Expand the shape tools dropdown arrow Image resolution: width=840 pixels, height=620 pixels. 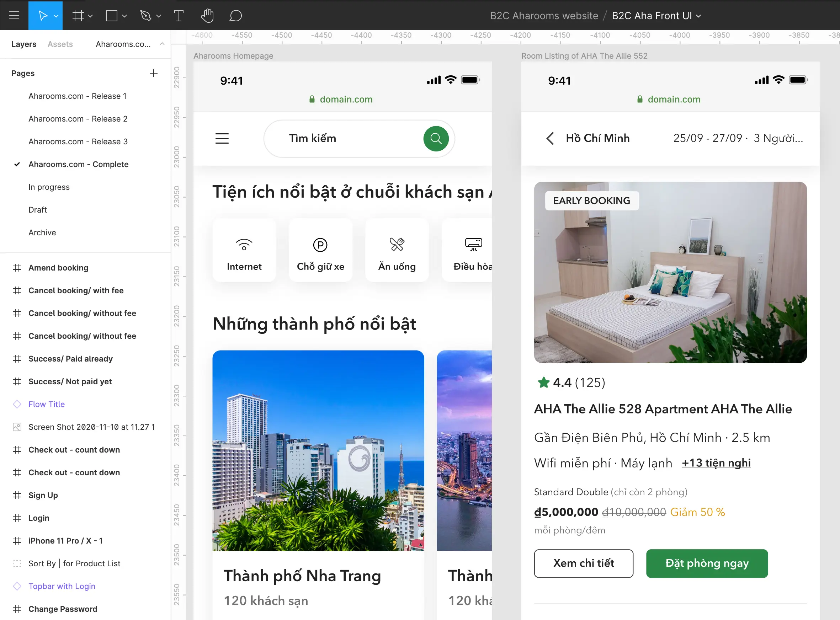point(124,16)
